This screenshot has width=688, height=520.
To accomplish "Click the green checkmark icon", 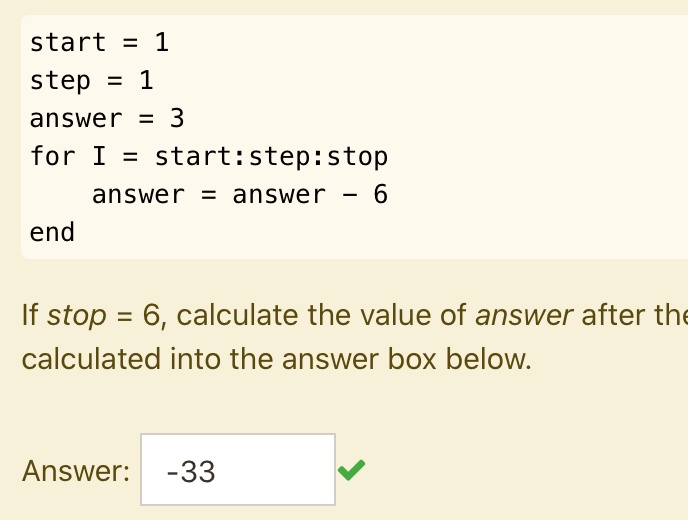I will [x=351, y=470].
